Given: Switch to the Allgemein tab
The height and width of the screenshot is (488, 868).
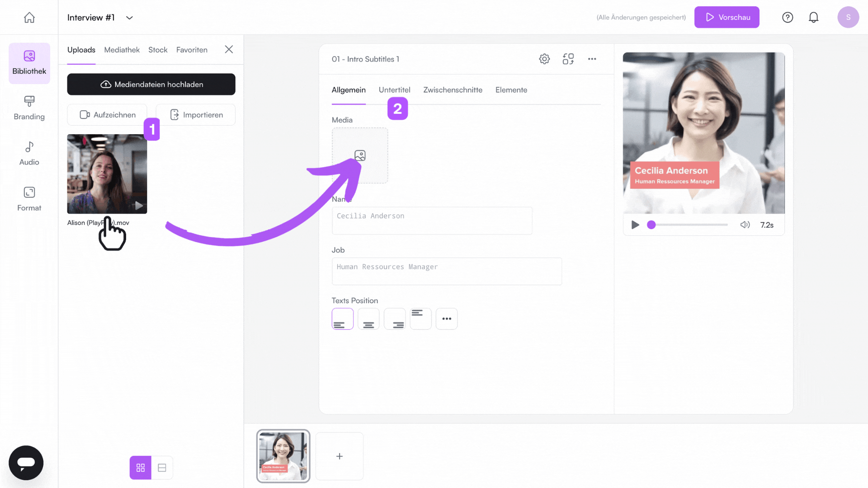Looking at the screenshot, I should [x=349, y=90].
